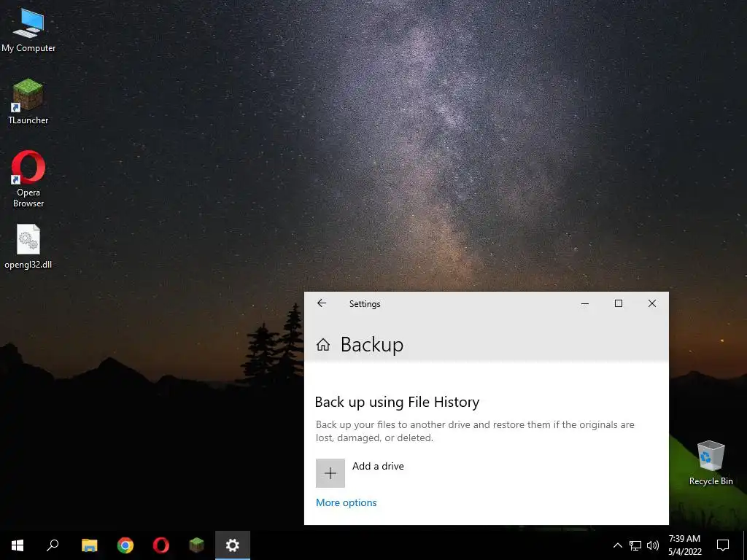Open the clock showing 7:39 AM
Image resolution: width=747 pixels, height=560 pixels.
click(x=684, y=545)
